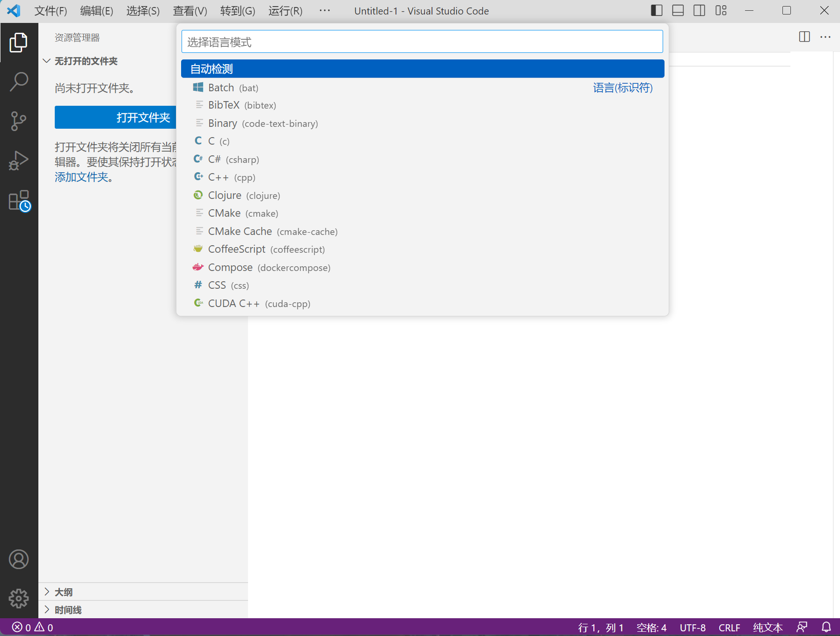Select CoffeeScript (coffeescript) language
Viewport: 840px width, 636px height.
(423, 249)
